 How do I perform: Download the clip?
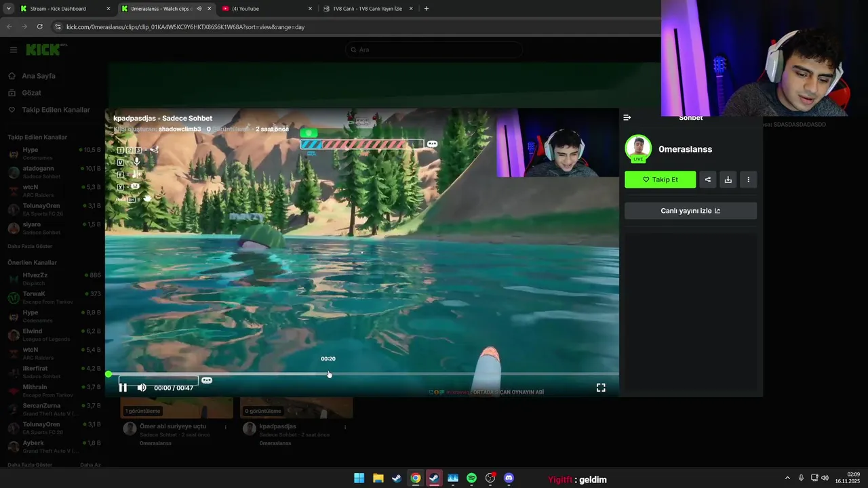click(x=728, y=180)
